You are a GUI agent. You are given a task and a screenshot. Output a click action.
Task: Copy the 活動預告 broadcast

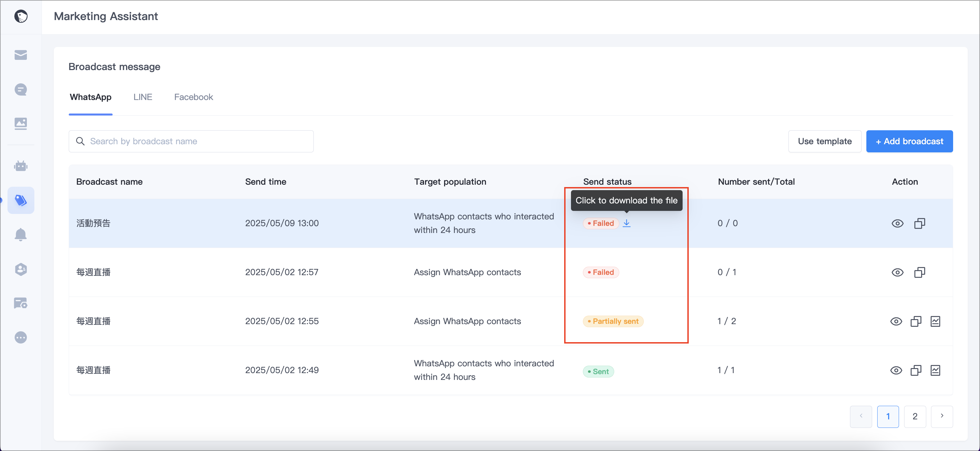click(x=919, y=223)
